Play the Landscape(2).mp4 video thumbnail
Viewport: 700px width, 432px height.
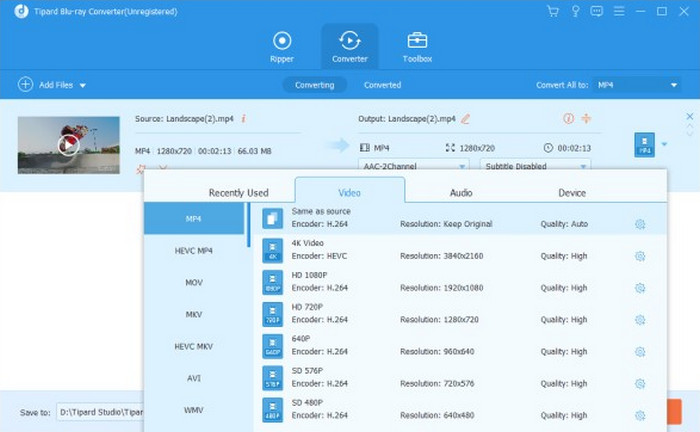(68, 146)
